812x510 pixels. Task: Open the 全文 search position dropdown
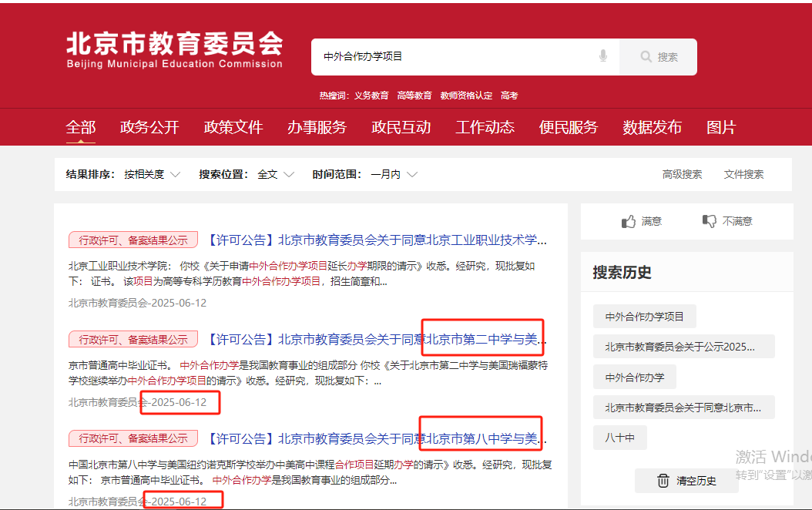(x=276, y=174)
